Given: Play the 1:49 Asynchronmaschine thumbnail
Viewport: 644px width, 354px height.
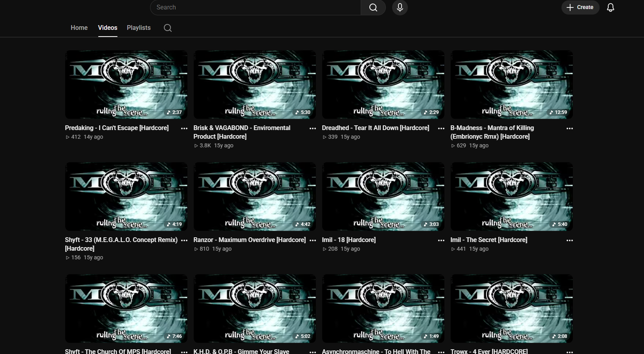Looking at the screenshot, I should (x=383, y=308).
